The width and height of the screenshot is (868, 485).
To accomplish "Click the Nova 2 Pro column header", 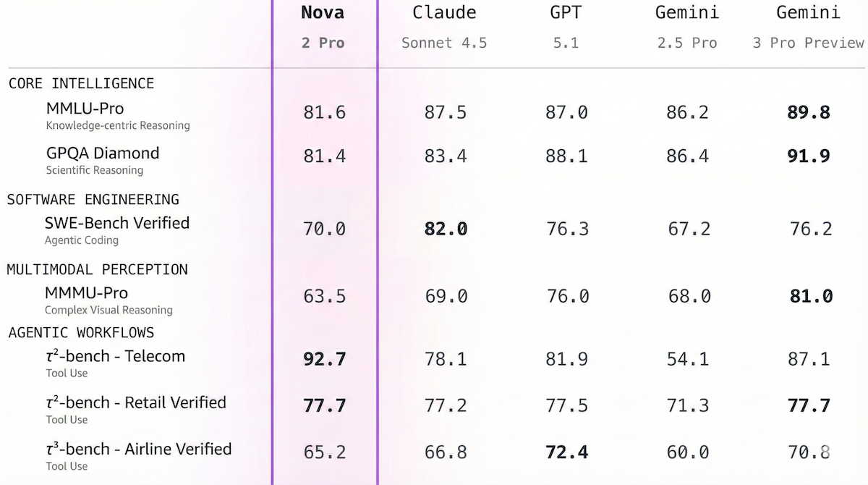I will 323,27.
